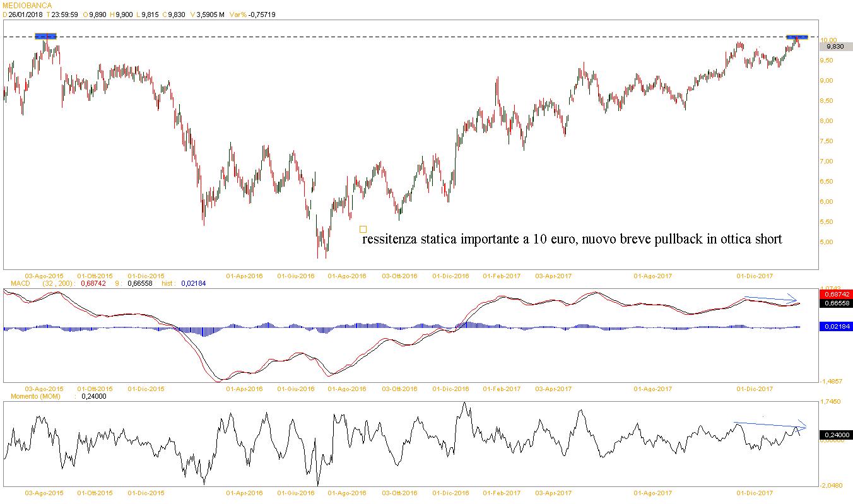Select the 9,00 price axis label
The image size is (853, 504).
828,81
